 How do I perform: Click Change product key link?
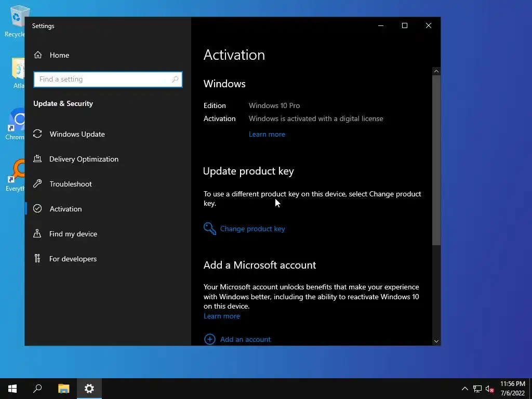tap(252, 229)
